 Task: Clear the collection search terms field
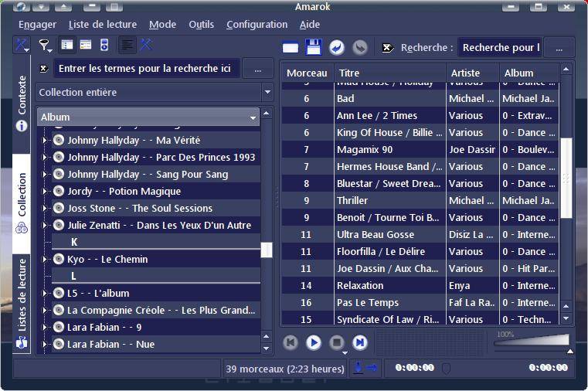(x=43, y=69)
